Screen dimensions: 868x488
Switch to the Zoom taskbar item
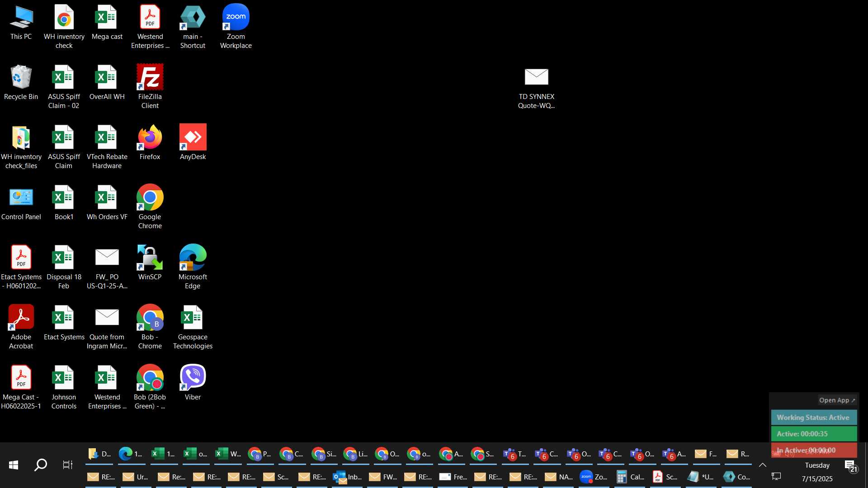click(x=594, y=477)
